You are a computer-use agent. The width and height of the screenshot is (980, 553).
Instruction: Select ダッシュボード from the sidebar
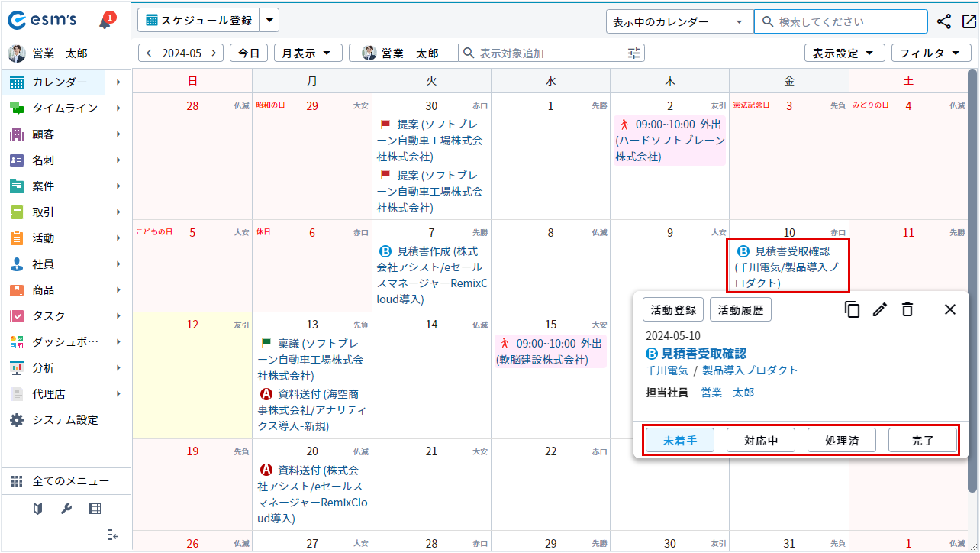tap(65, 342)
